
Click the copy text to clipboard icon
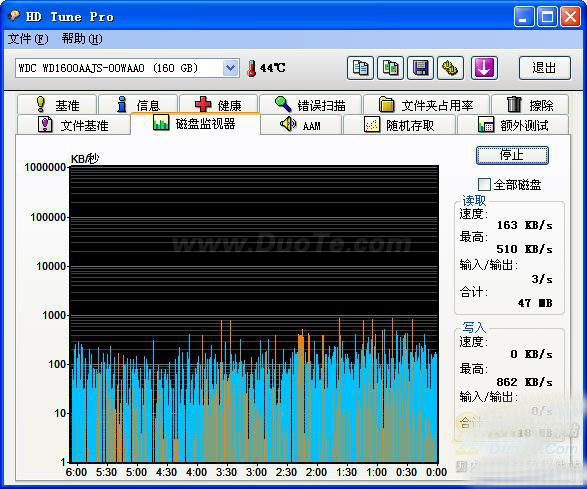(x=360, y=68)
